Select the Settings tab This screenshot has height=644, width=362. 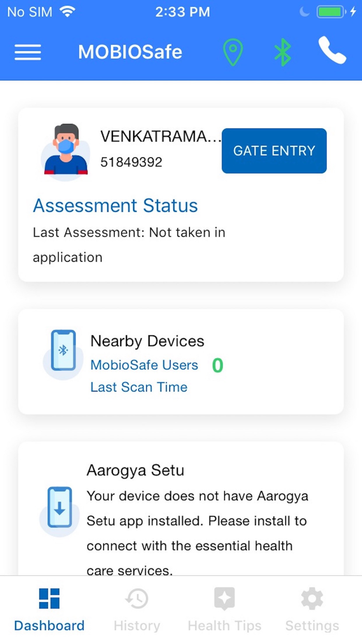(311, 608)
